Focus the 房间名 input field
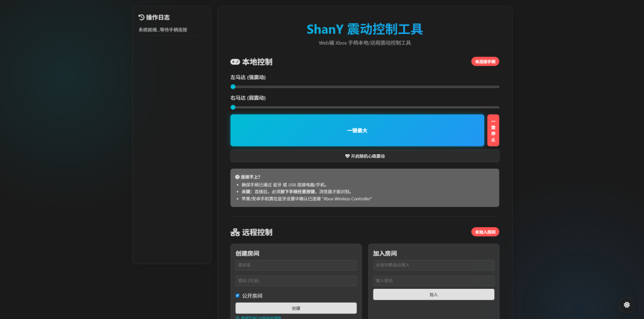644x319 pixels. 296,265
